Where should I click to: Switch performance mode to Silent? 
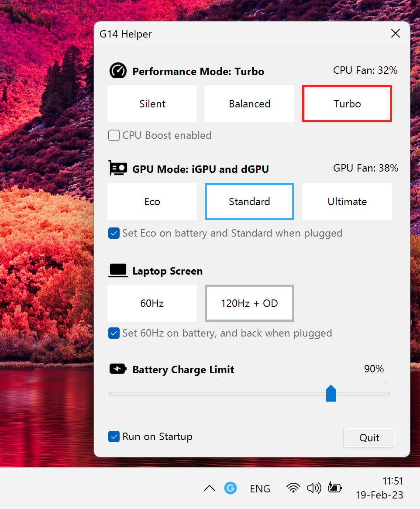[152, 104]
